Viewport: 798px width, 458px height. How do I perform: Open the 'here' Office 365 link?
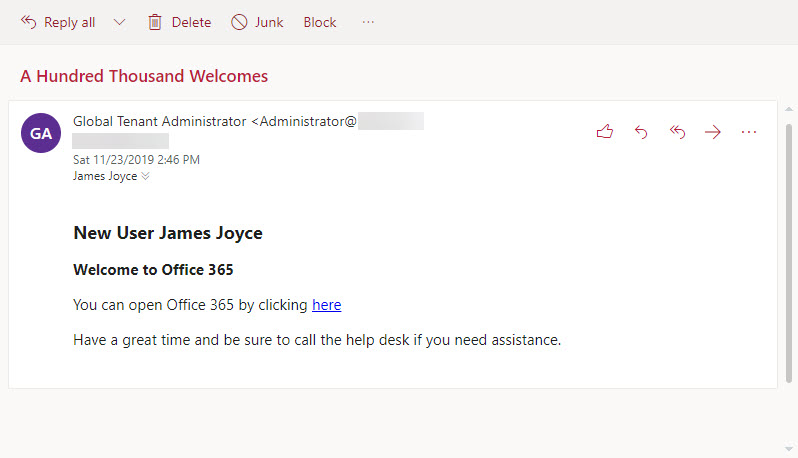[x=327, y=305]
